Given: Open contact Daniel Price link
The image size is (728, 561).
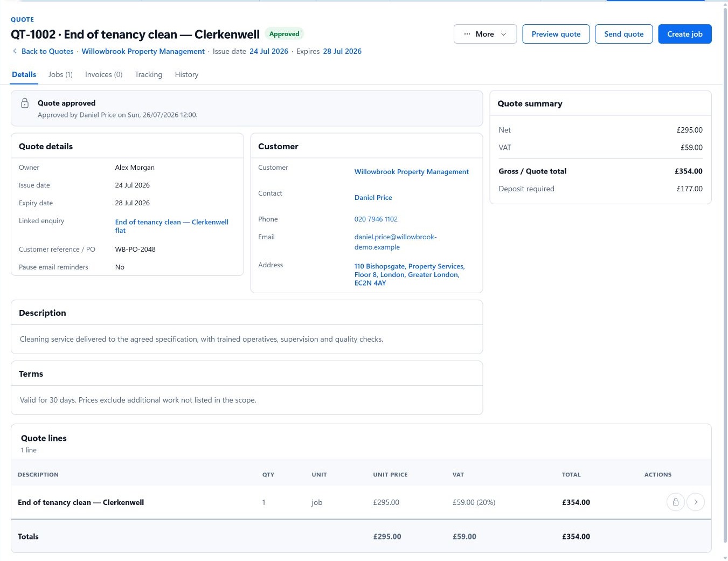Looking at the screenshot, I should pyautogui.click(x=373, y=197).
